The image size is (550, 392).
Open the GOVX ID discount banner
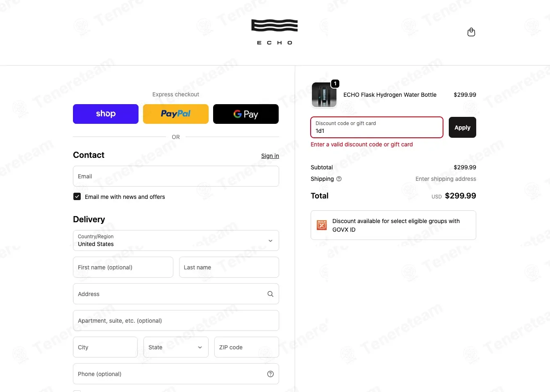coord(393,225)
